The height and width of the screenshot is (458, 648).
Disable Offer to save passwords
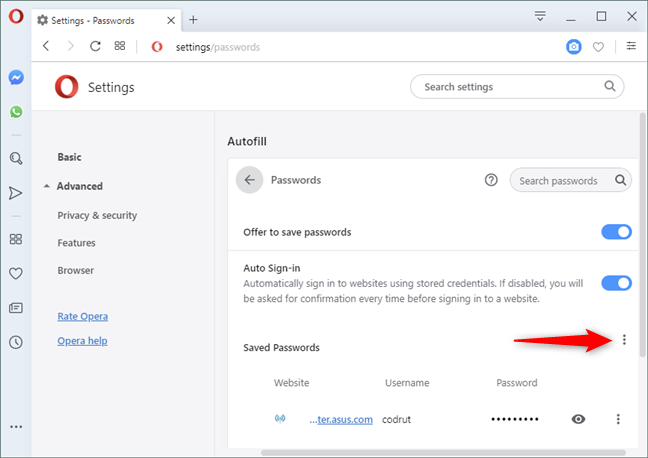point(616,232)
